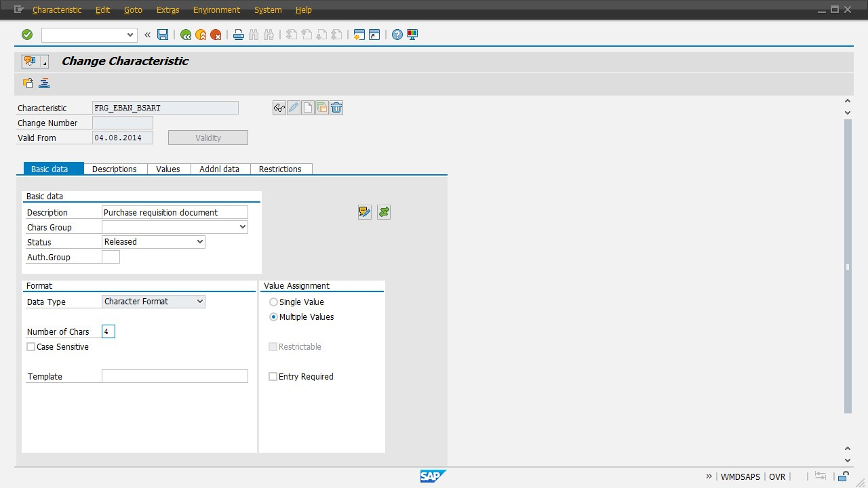Delete characteristic using trash can icon
The height and width of the screenshot is (488, 868).
point(336,108)
